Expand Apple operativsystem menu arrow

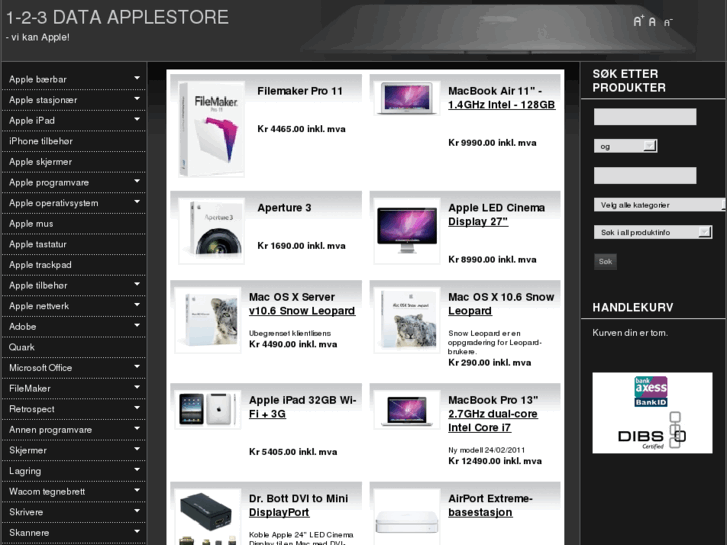(x=137, y=202)
